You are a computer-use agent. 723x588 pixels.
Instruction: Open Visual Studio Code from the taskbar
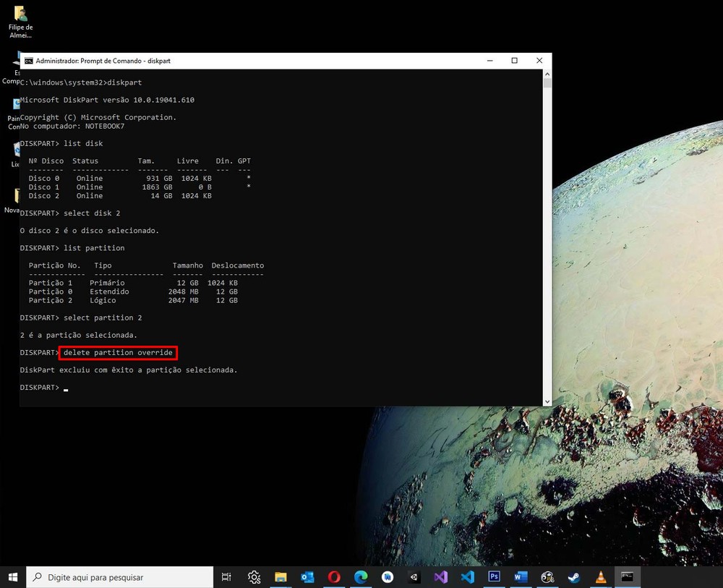point(468,577)
